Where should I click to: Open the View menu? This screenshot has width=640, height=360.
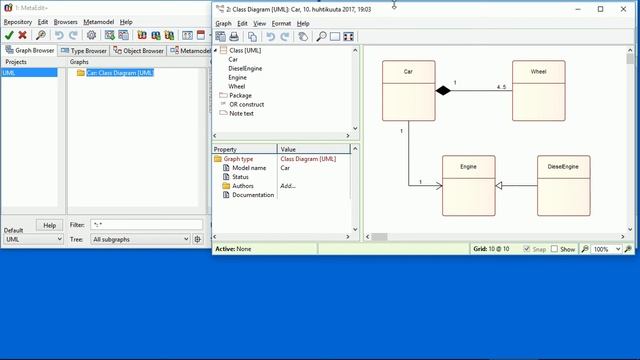pyautogui.click(x=259, y=24)
